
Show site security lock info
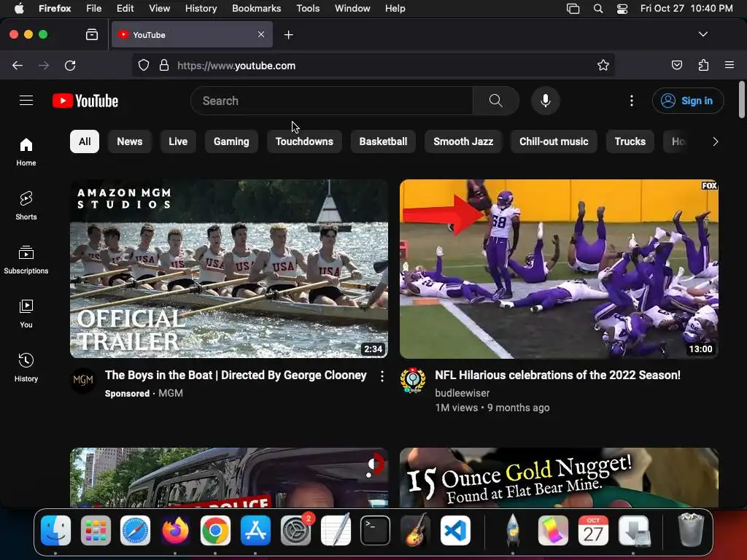coord(164,65)
